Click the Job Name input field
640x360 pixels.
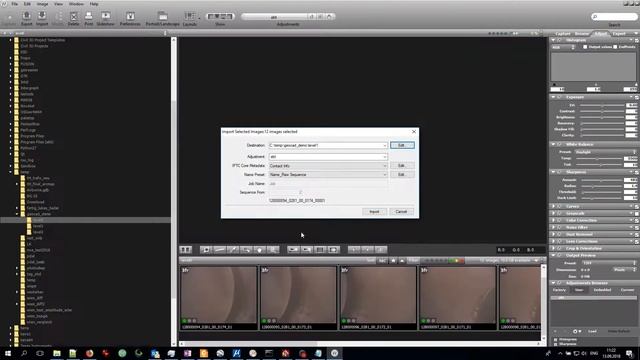click(328, 184)
